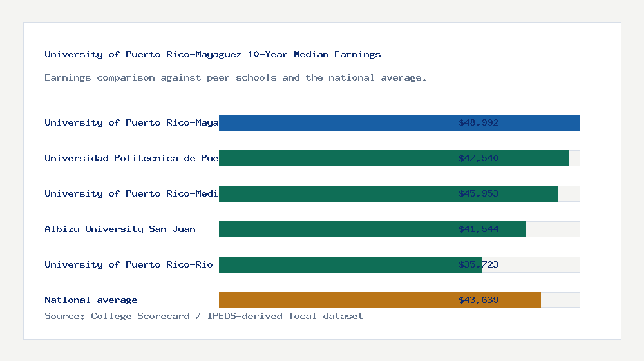Image resolution: width=644 pixels, height=361 pixels.
Task: Click the $41,544 value label
Action: (x=478, y=229)
